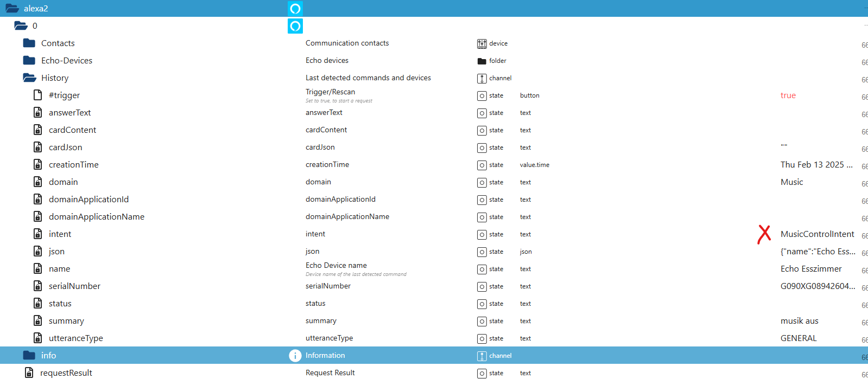This screenshot has width=868, height=379.
Task: Click the file icon next to #trigger
Action: click(37, 95)
